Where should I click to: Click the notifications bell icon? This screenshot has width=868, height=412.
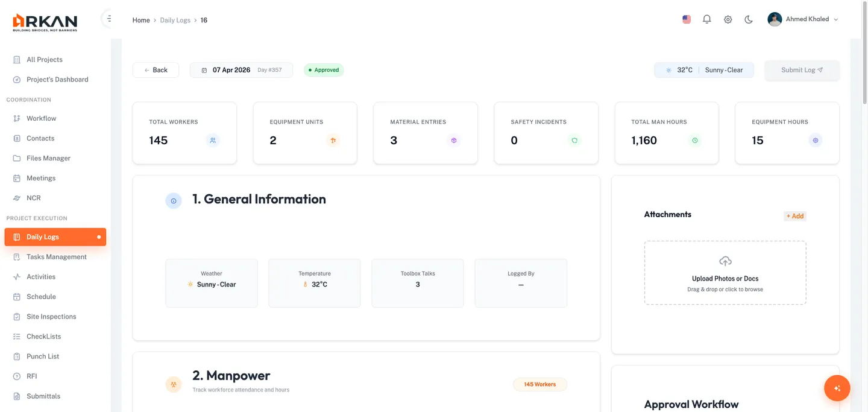click(707, 19)
